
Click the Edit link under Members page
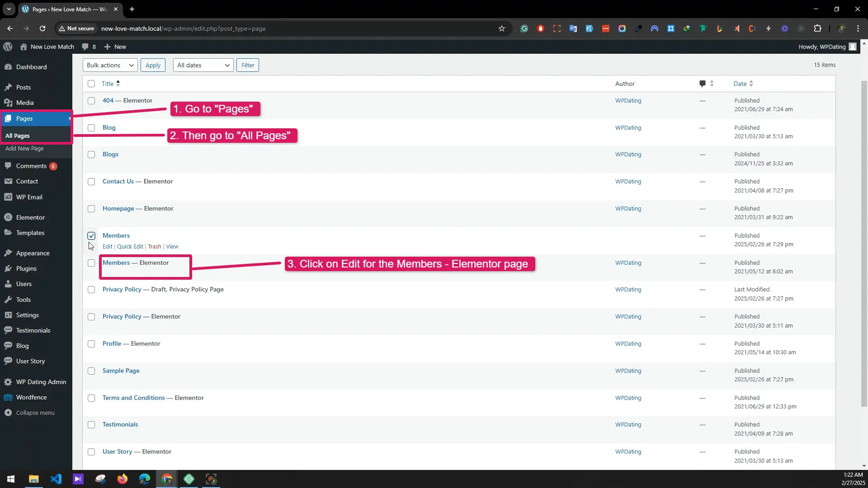pos(107,247)
